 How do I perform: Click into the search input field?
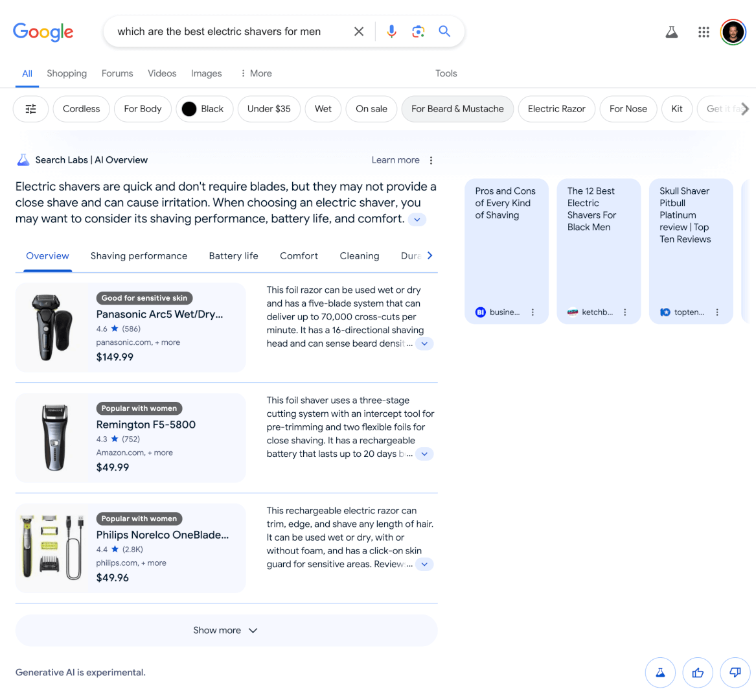(231, 32)
